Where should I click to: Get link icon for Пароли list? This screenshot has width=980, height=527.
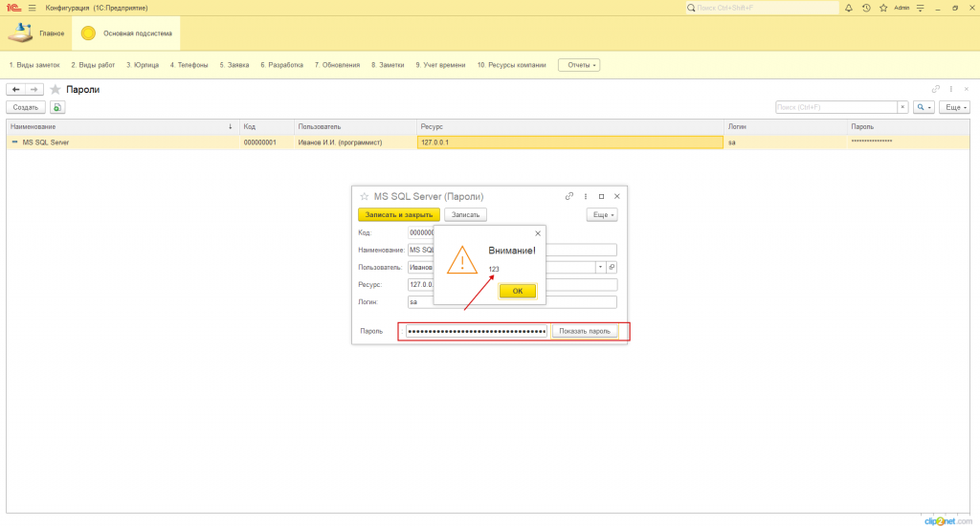tap(936, 89)
